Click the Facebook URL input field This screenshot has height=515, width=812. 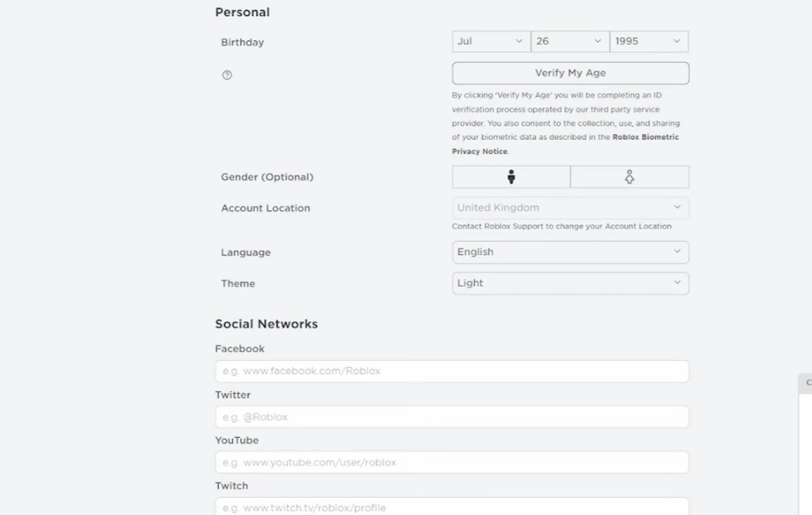pyautogui.click(x=452, y=371)
